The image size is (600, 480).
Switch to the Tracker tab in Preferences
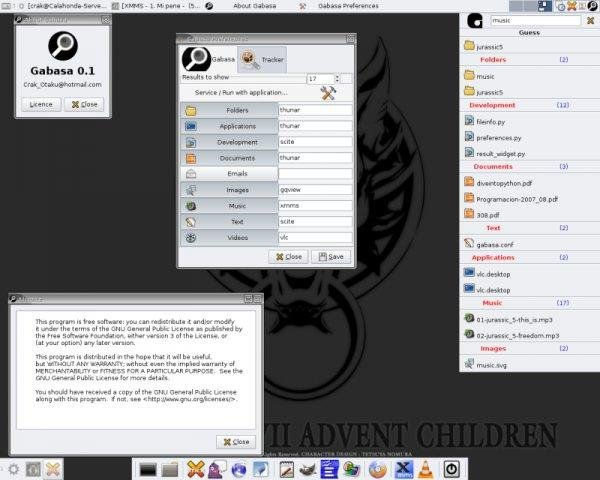tap(262, 59)
